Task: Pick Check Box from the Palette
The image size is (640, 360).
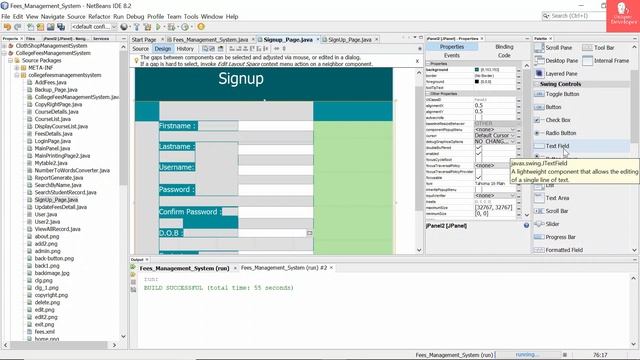Action: tap(552, 120)
